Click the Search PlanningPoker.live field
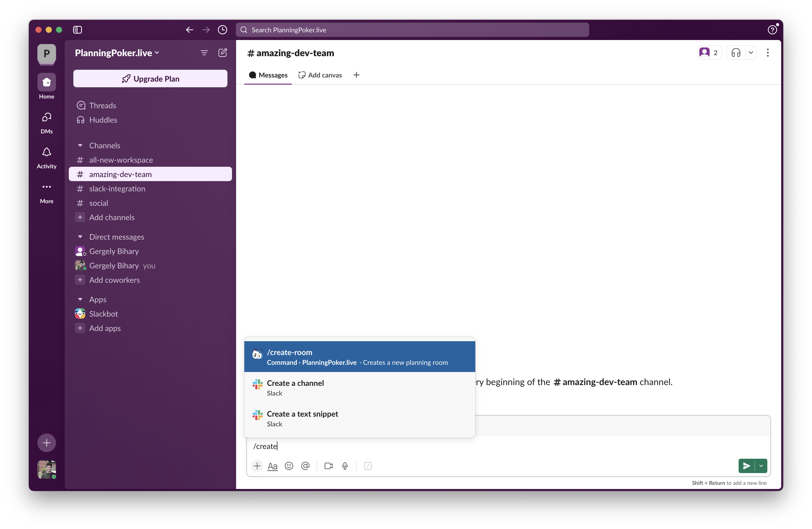The height and width of the screenshot is (529, 812). coord(412,30)
